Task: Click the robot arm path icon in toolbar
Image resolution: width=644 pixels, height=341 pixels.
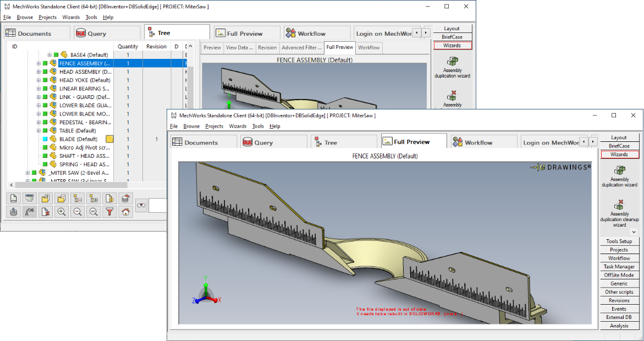Action: [x=30, y=212]
